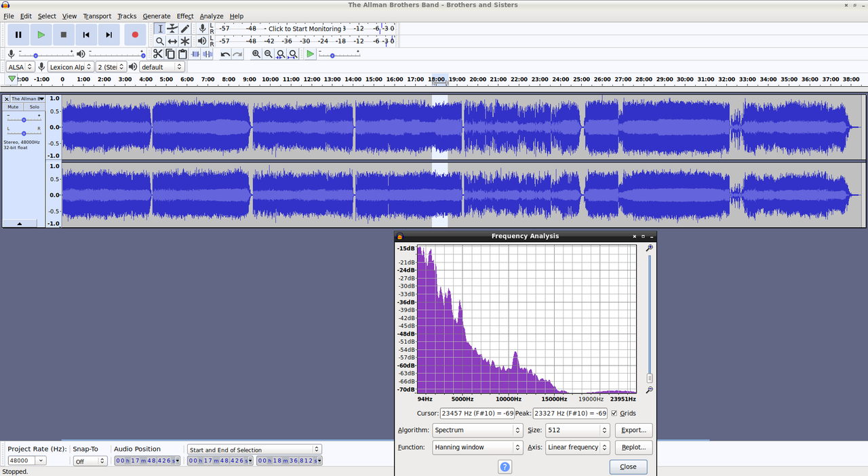Viewport: 868px width, 476px height.
Task: Click the playback meter speaker icon
Action: tap(202, 41)
